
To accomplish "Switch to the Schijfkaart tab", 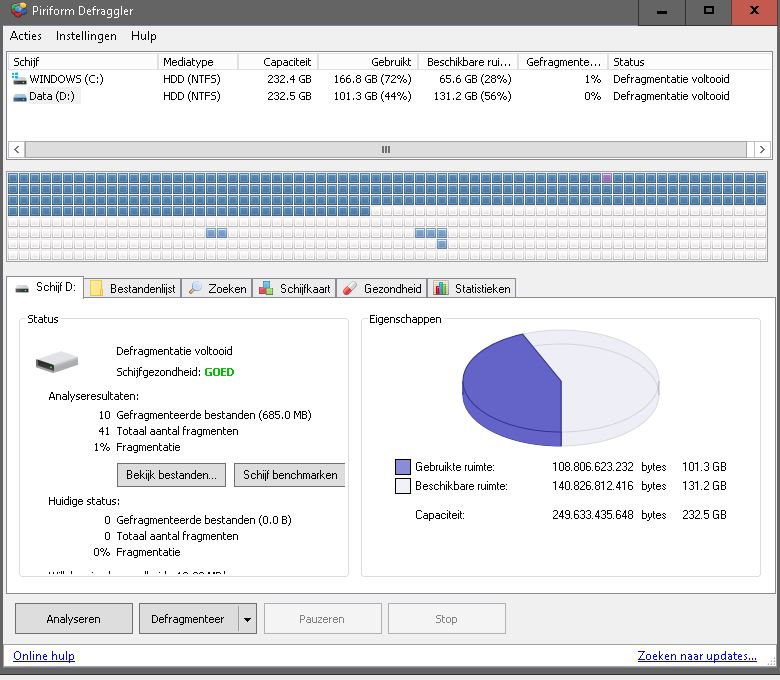I will click(294, 289).
